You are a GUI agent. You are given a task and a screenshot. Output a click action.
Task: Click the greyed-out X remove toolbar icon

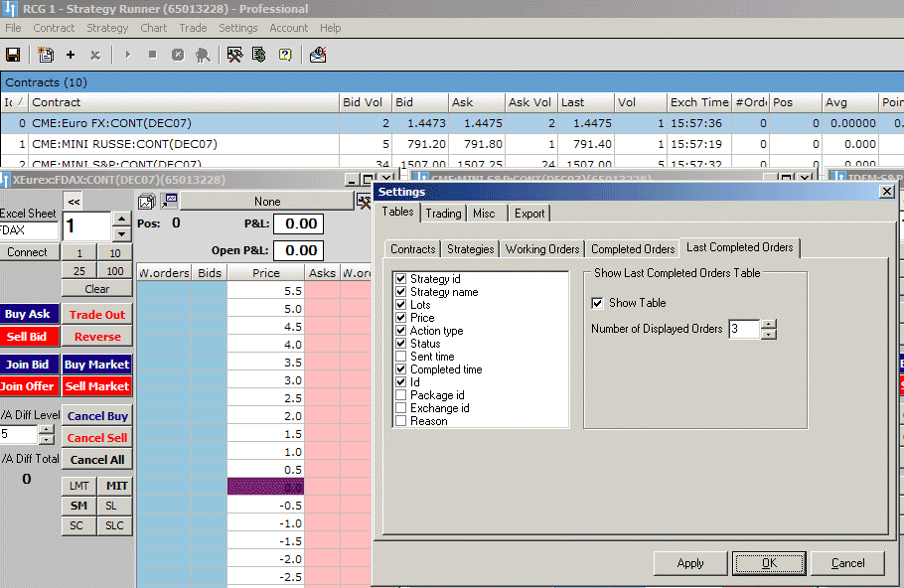pos(95,55)
